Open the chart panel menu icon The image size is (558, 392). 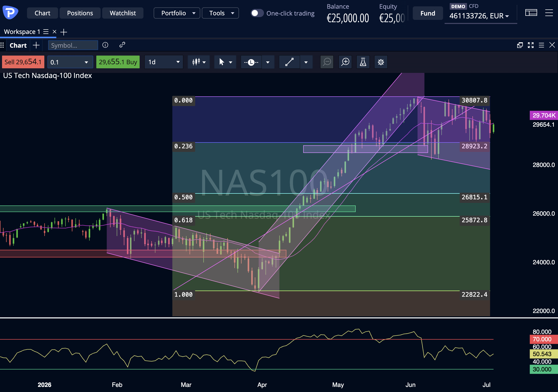541,45
